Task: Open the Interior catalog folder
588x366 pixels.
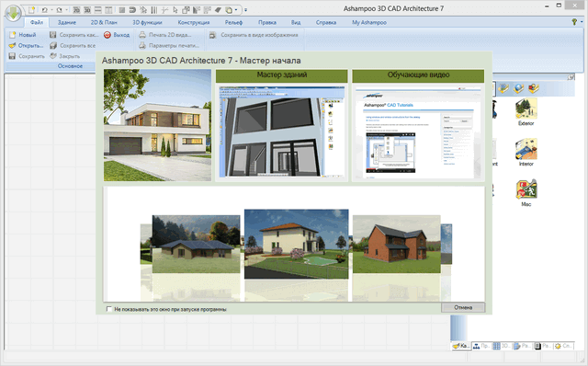Action: 526,152
